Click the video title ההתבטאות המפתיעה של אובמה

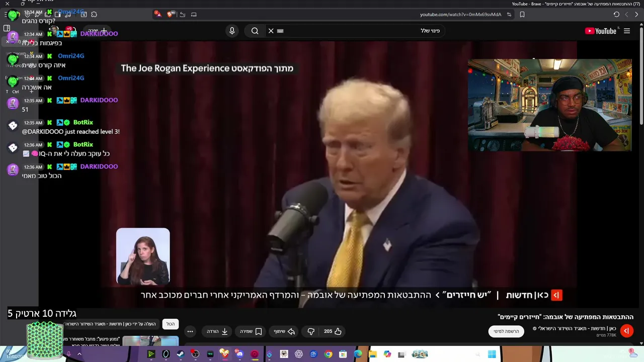566,317
